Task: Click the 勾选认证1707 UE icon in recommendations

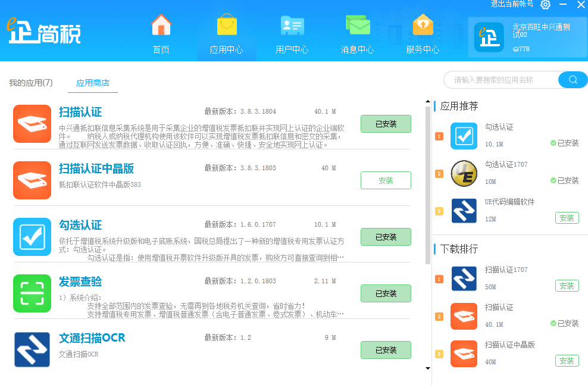Action: point(464,173)
